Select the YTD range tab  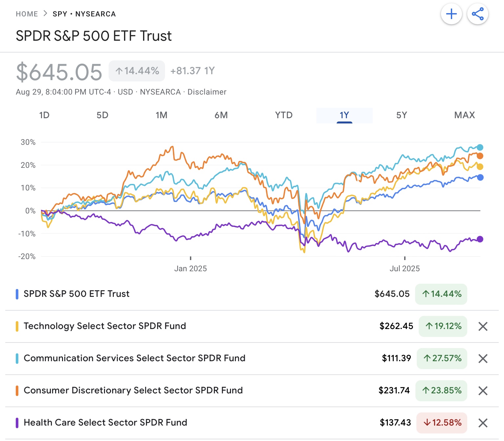coord(284,115)
